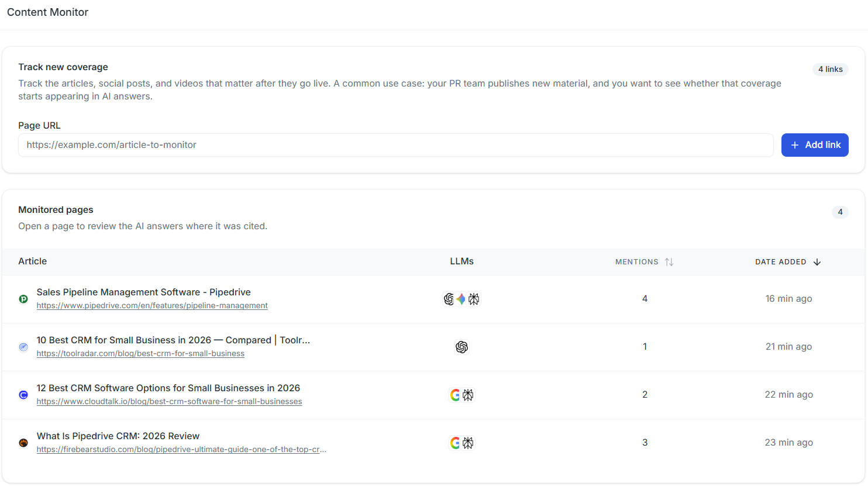Click the mentions count 4 for Pipedrive pipeline row

[x=645, y=299]
